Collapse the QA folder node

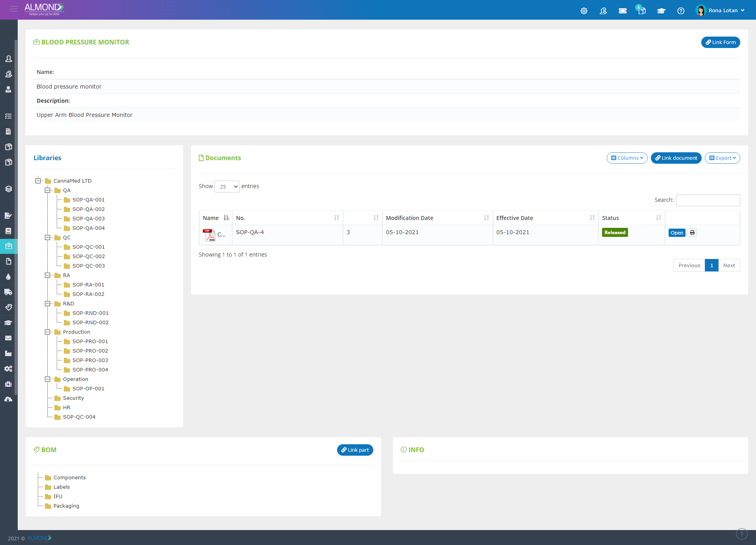48,190
